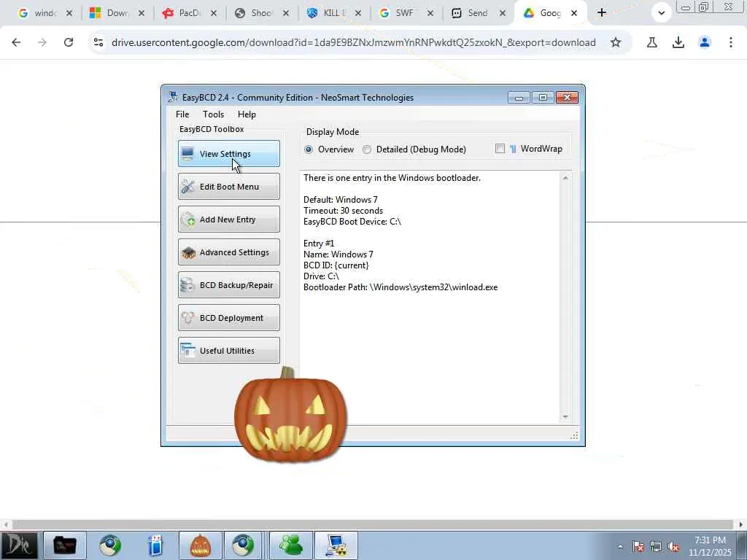Click the browser horizontal scrollbar
The width and height of the screenshot is (747, 560).
pyautogui.click(x=373, y=525)
